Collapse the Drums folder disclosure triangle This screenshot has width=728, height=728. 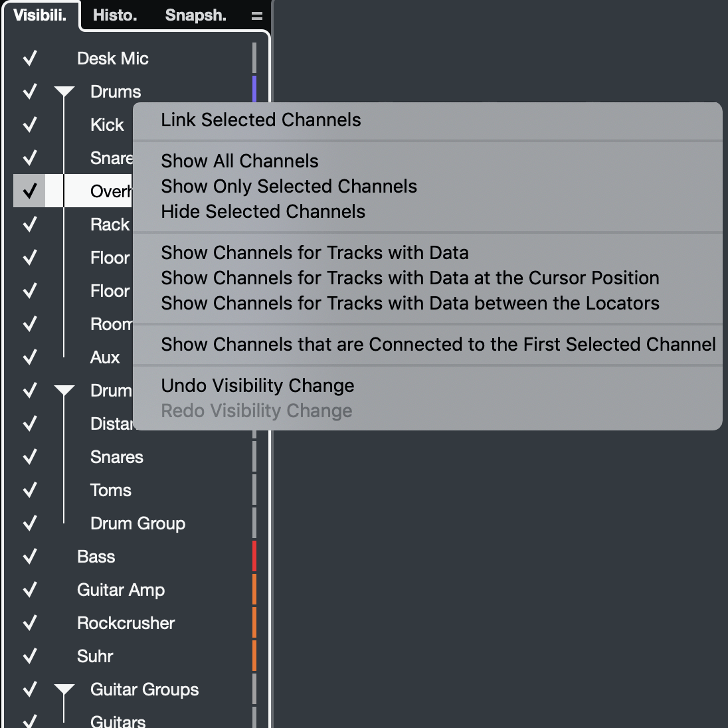[64, 91]
